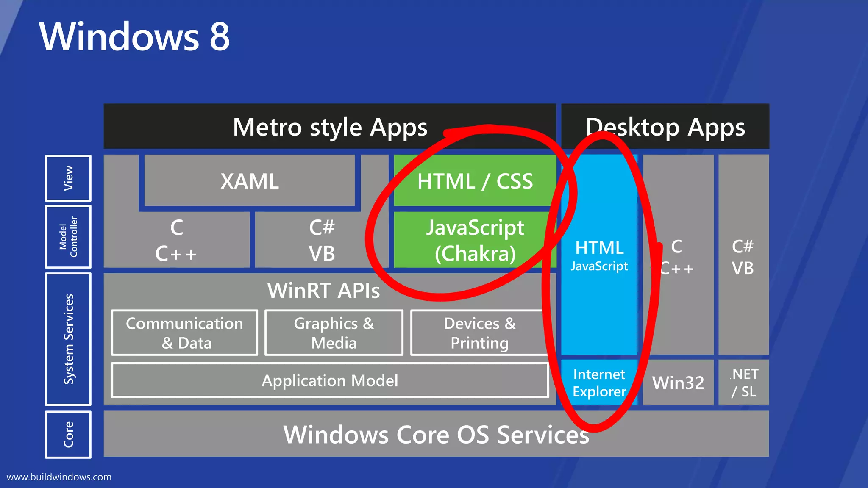Viewport: 868px width, 488px height.
Task: Select the WinRT APIs label
Action: (x=323, y=291)
